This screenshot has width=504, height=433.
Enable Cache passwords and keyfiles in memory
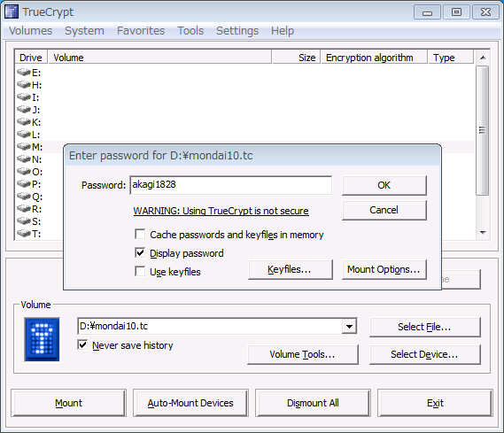point(140,234)
